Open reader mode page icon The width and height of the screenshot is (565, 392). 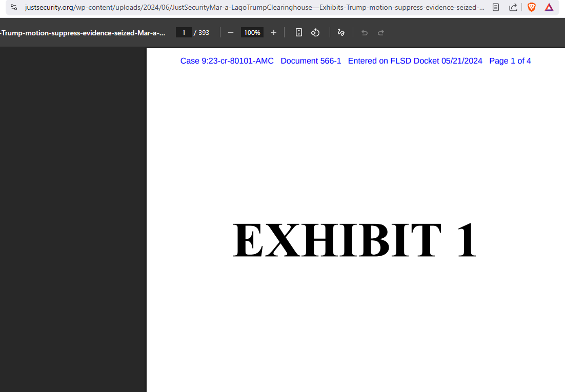tap(496, 7)
